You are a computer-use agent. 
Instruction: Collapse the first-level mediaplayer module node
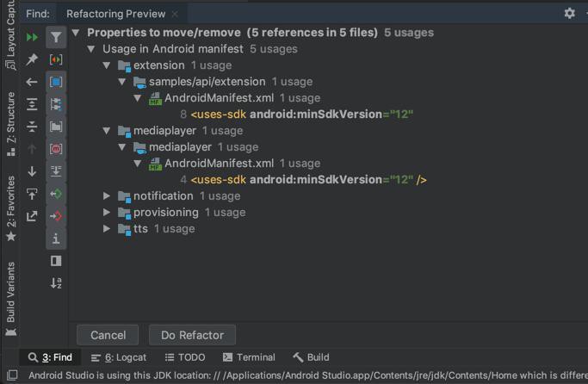[x=107, y=131]
